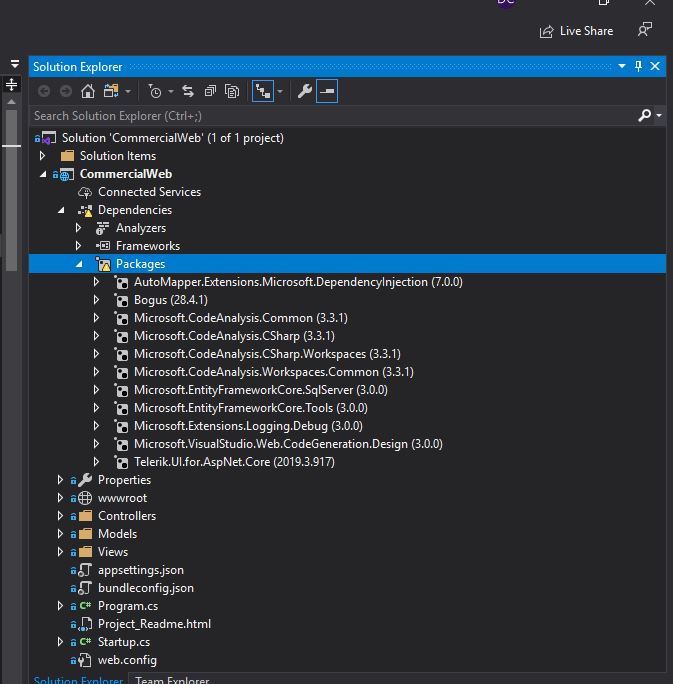Collapse the CommercialWeb project node

tap(43, 174)
